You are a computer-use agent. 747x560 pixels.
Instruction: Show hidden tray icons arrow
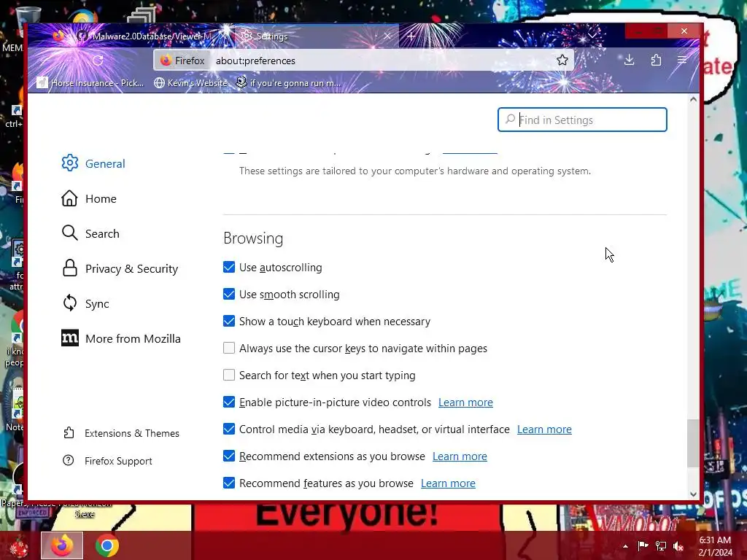click(x=625, y=546)
